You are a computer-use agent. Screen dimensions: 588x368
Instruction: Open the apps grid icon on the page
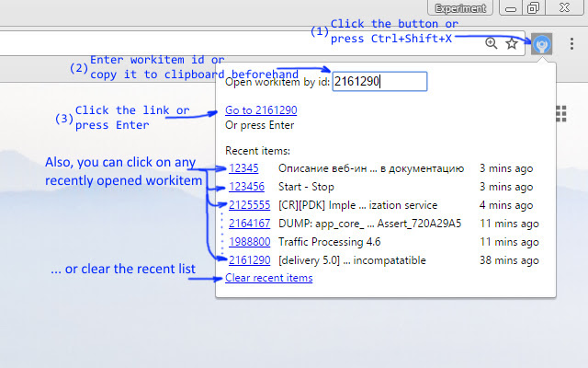click(561, 114)
